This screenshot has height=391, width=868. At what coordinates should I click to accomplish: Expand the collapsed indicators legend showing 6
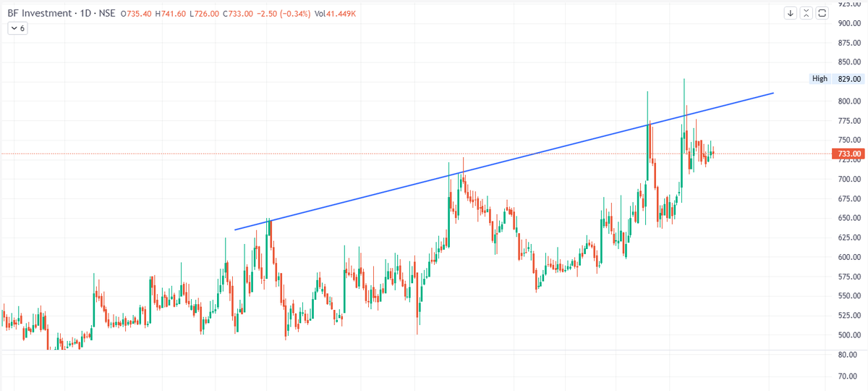(17, 28)
